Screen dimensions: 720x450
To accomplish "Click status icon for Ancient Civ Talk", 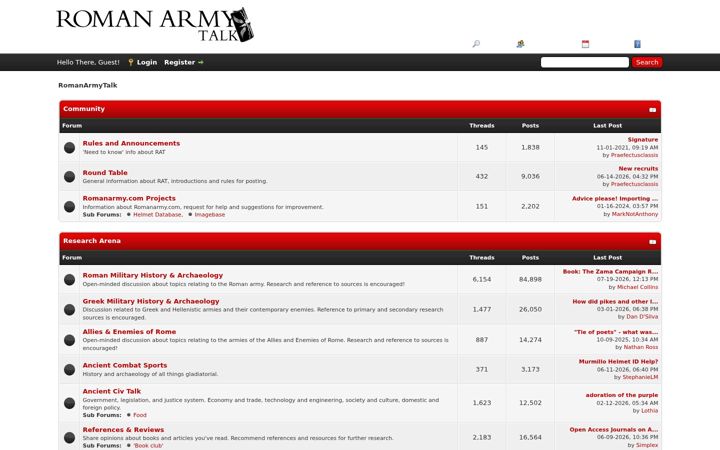I will coord(69,403).
